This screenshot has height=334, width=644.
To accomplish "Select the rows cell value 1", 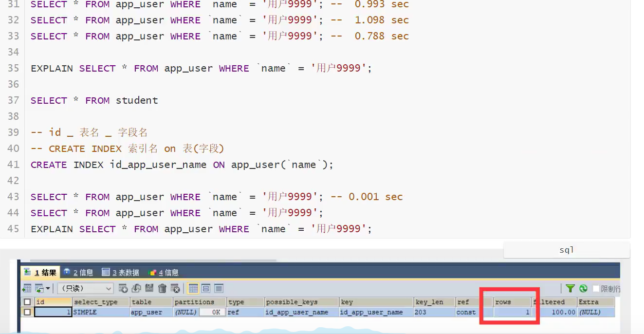I will click(x=512, y=312).
